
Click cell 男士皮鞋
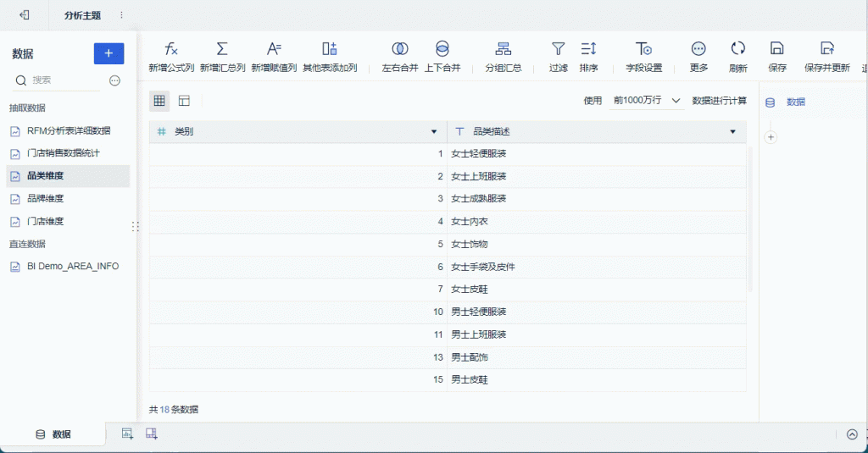click(x=596, y=380)
